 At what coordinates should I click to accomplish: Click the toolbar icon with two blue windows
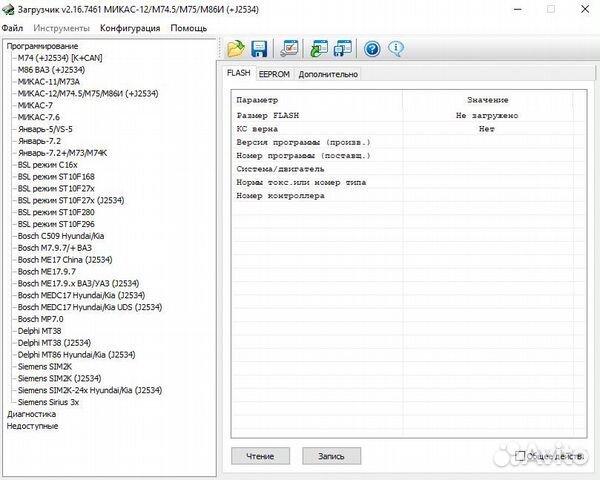pos(342,48)
